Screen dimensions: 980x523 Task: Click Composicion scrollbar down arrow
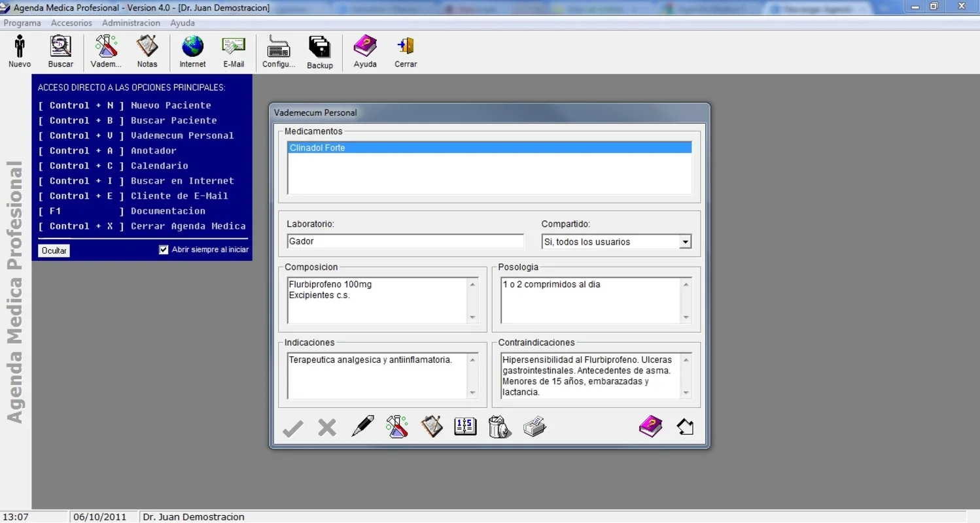pos(472,318)
